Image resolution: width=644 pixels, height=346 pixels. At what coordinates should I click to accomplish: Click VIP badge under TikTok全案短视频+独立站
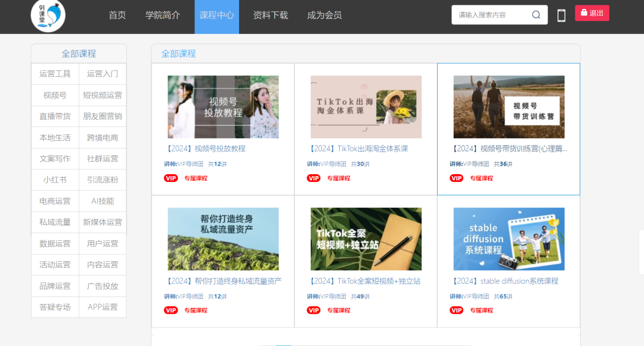click(314, 311)
